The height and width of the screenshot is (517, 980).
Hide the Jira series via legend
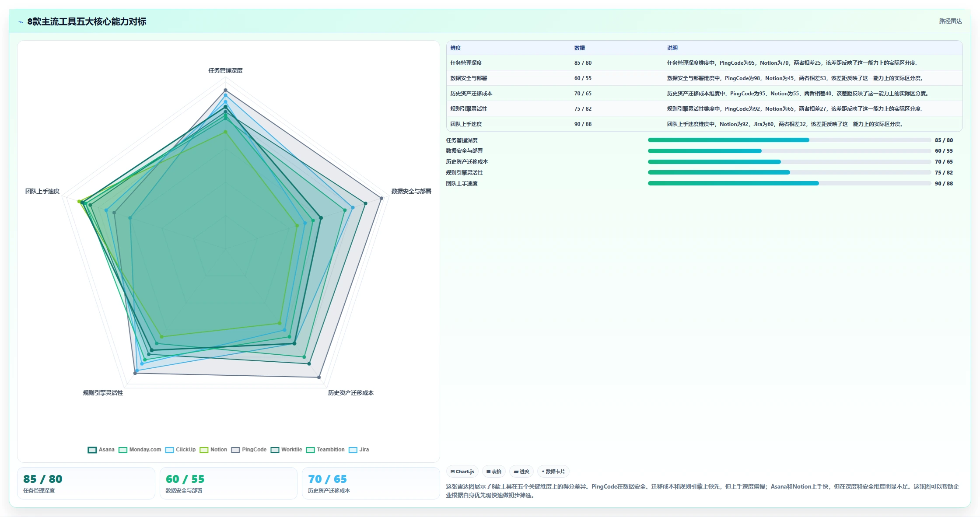(359, 450)
